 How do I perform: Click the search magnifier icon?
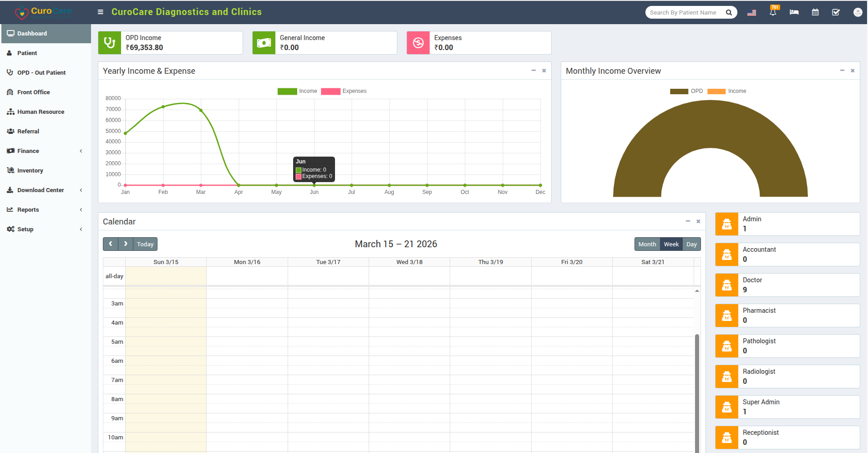click(729, 13)
